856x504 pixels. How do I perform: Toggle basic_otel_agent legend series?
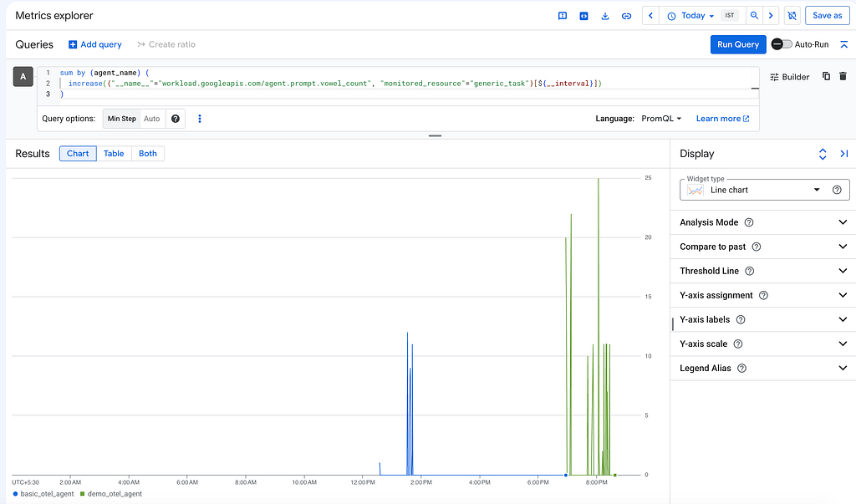43,494
